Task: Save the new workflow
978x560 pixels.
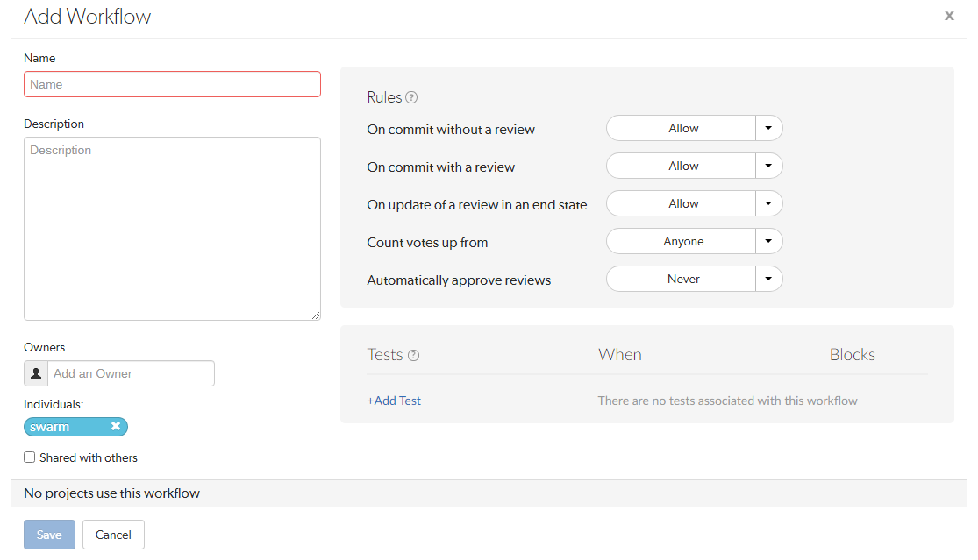Action: pyautogui.click(x=49, y=535)
